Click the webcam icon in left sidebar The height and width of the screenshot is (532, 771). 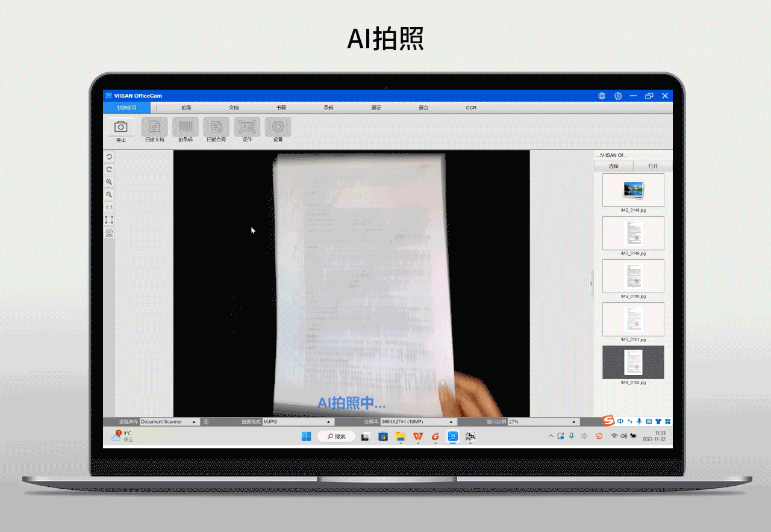click(x=109, y=233)
